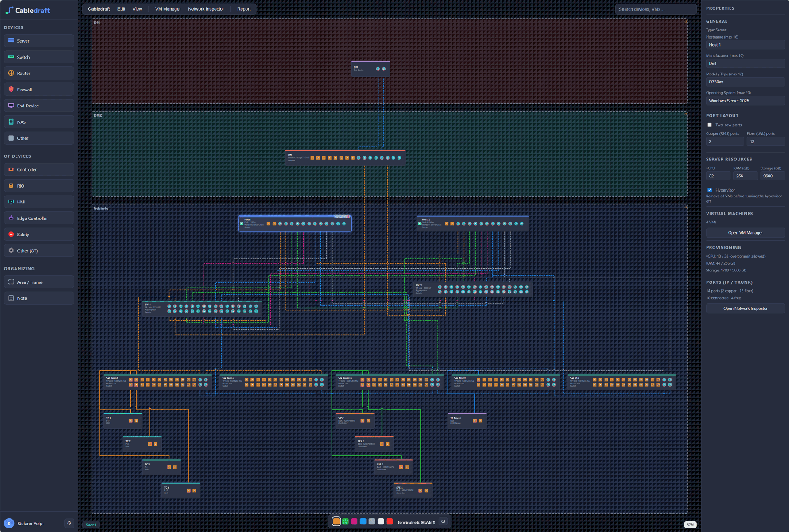This screenshot has width=789, height=532.
Task: Click the Copper (RJ45) ports field
Action: 725,142
